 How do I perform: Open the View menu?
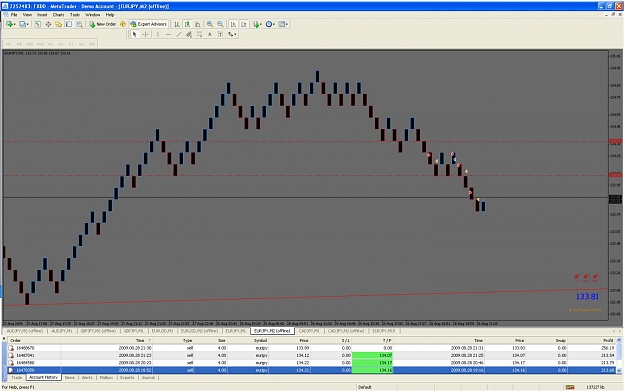(27, 15)
